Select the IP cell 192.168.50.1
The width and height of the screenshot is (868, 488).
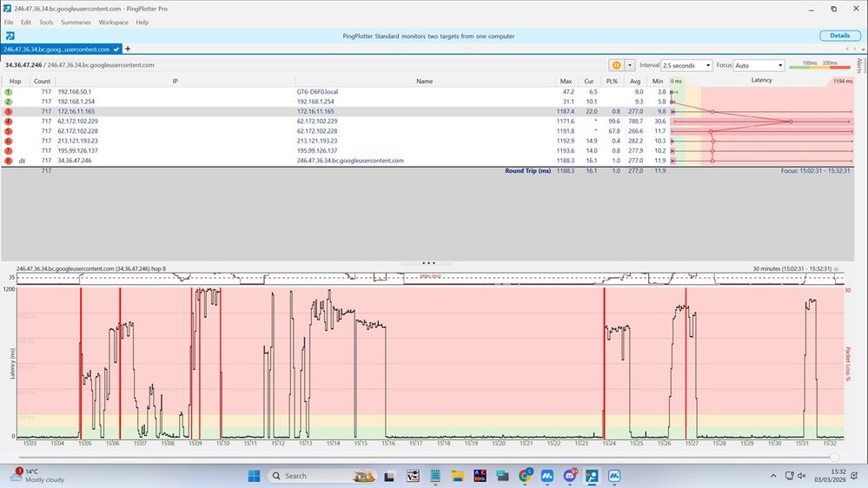75,92
